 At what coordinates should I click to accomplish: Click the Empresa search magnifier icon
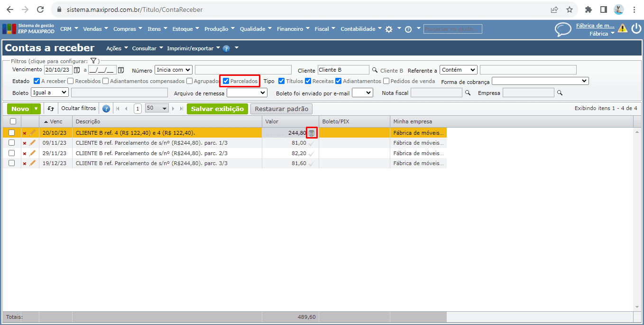(559, 93)
